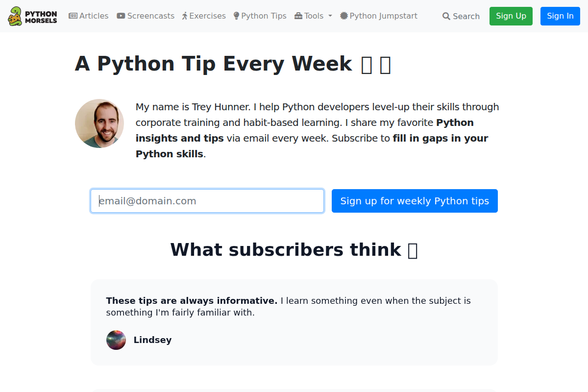Click Trey Hunner's profile photo
The image size is (588, 392).
coord(99,123)
